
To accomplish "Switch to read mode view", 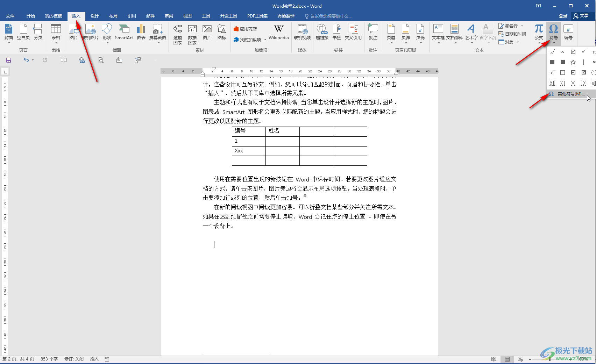I will click(494, 359).
